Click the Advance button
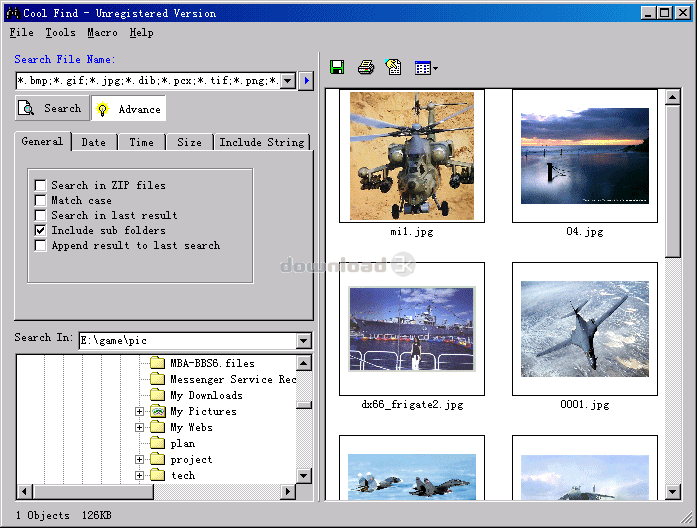Image resolution: width=697 pixels, height=528 pixels. (129, 108)
